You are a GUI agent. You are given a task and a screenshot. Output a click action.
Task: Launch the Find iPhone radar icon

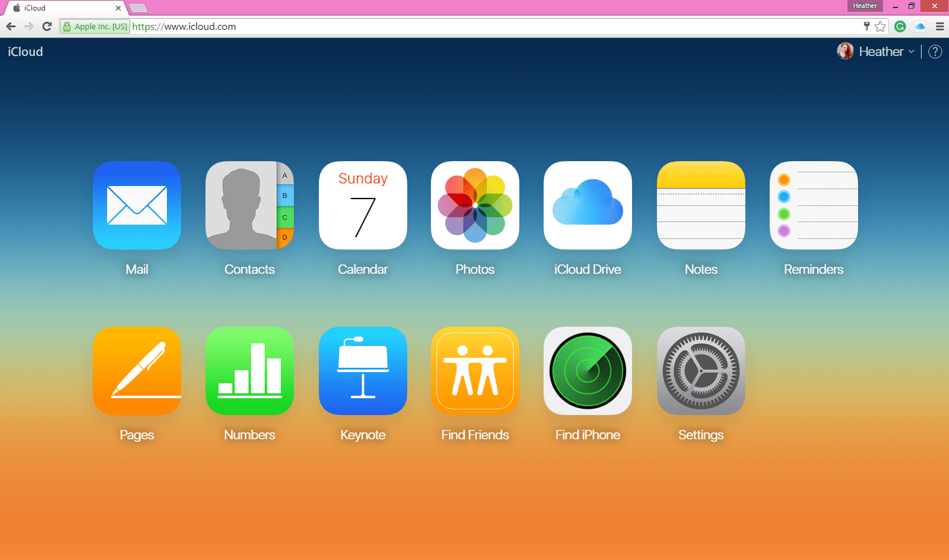(x=588, y=371)
